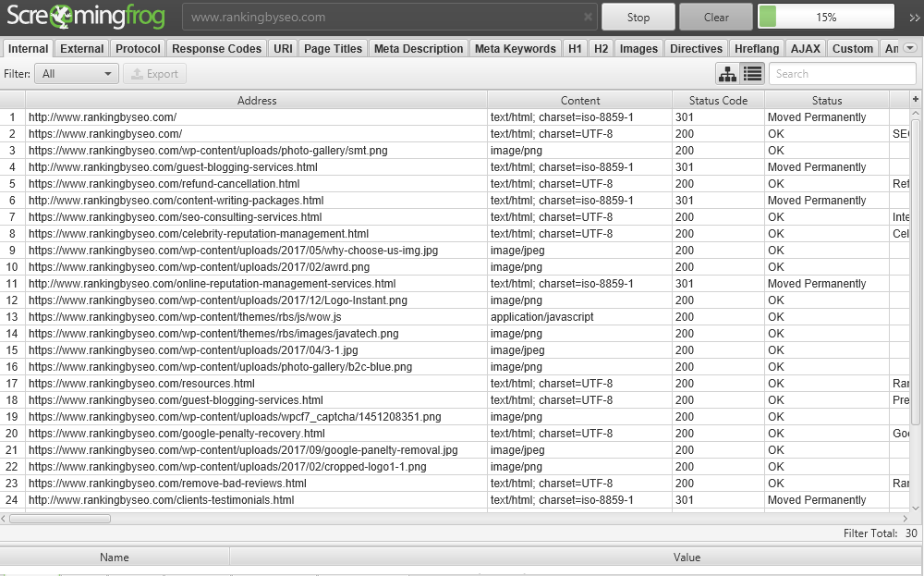Click the scroll-down arrow of the table
Screen dimensions: 924x576
point(915,508)
